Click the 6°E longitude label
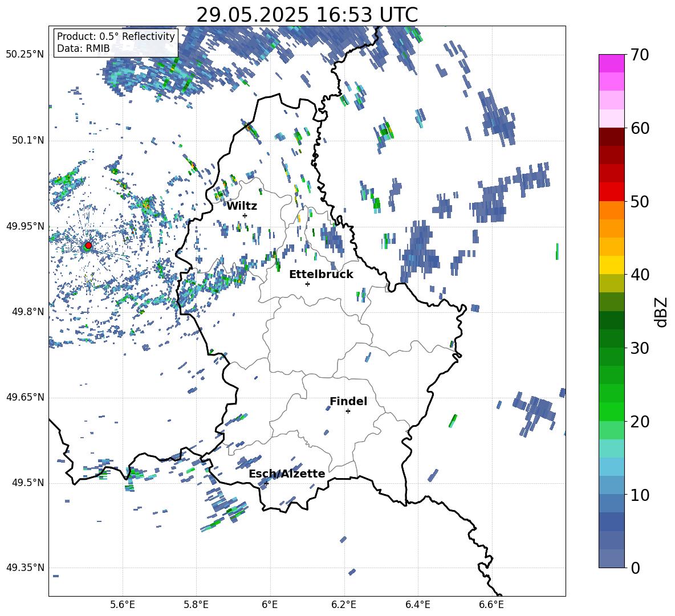The width and height of the screenshot is (675, 616). (x=270, y=605)
